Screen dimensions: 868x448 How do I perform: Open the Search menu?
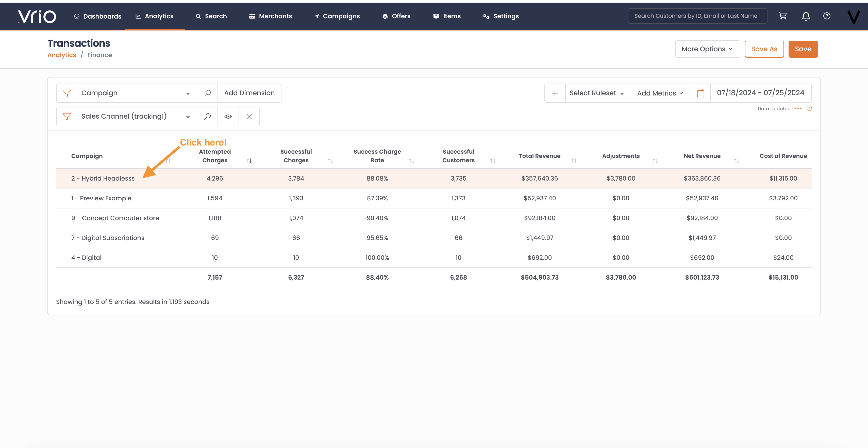coord(211,16)
